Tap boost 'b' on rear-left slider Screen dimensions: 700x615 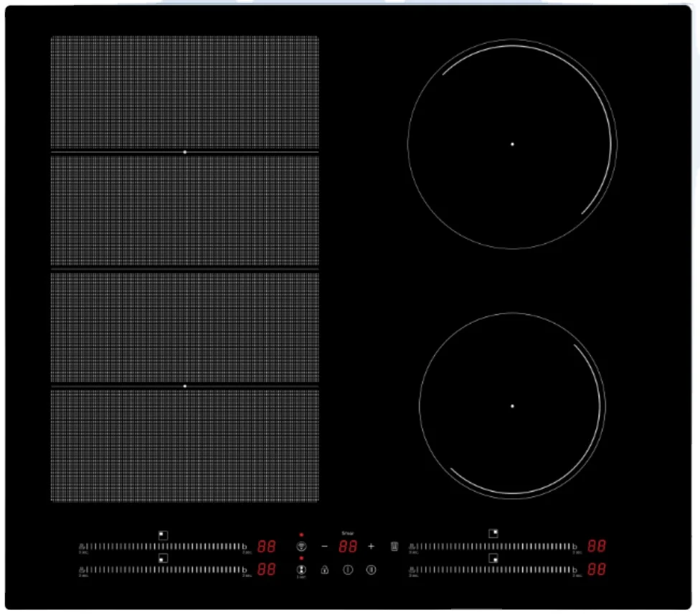245,546
